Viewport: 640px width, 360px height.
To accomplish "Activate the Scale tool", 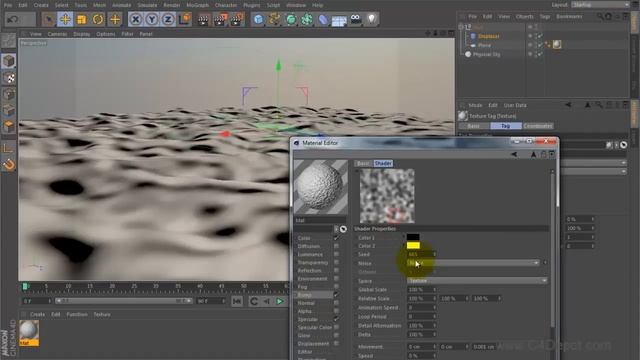I will [x=82, y=19].
